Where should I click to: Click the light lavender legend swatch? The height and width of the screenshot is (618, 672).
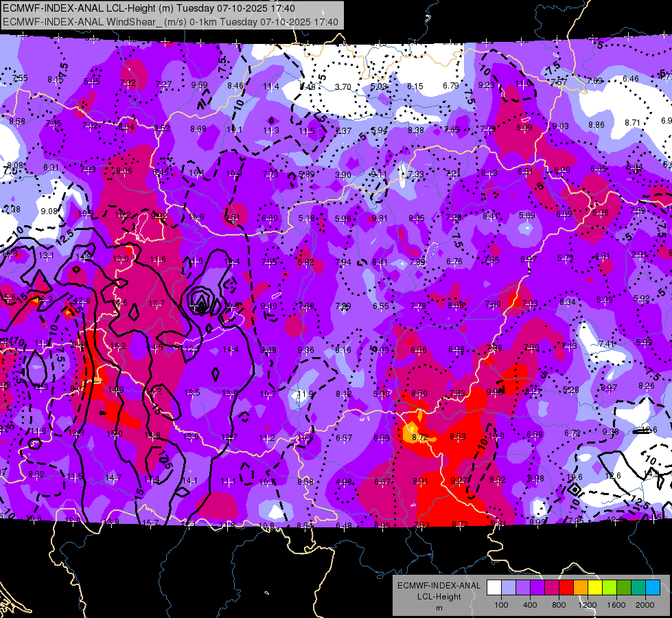(x=508, y=588)
